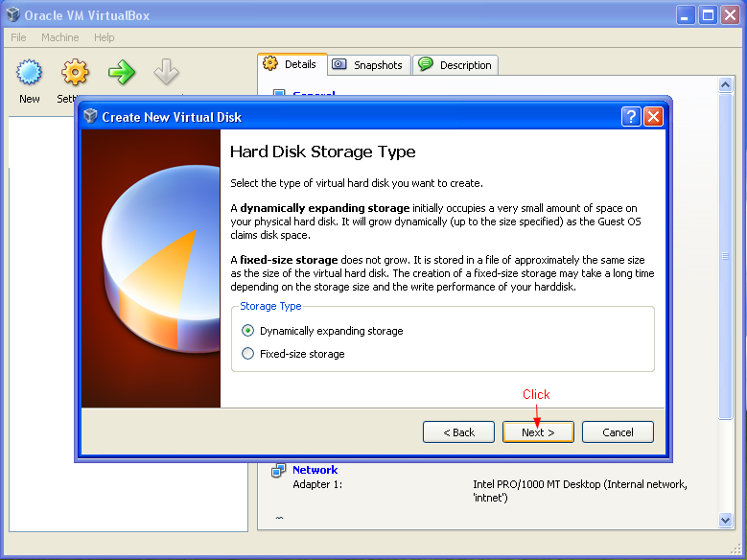Click the grey Discard down-arrow icon
This screenshot has width=747, height=560.
166,73
